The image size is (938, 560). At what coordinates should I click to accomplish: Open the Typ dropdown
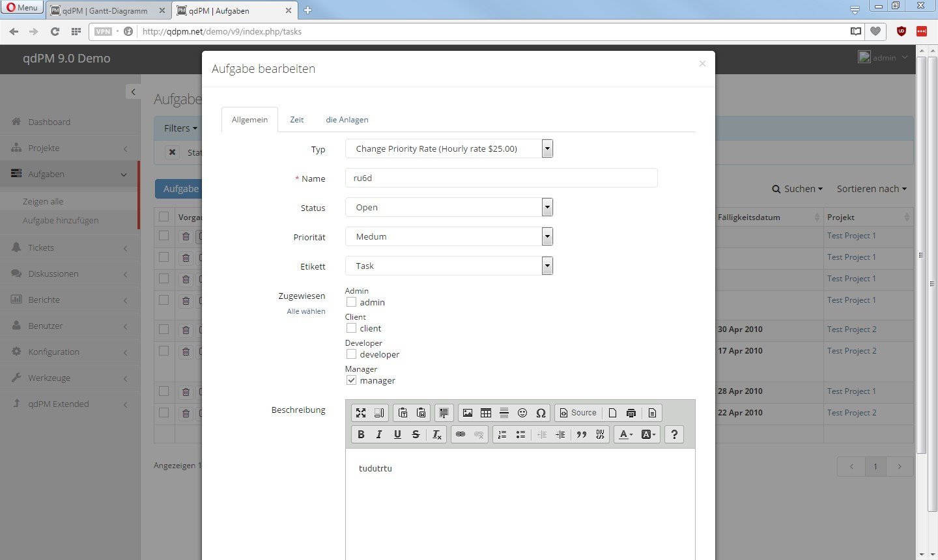pyautogui.click(x=449, y=148)
